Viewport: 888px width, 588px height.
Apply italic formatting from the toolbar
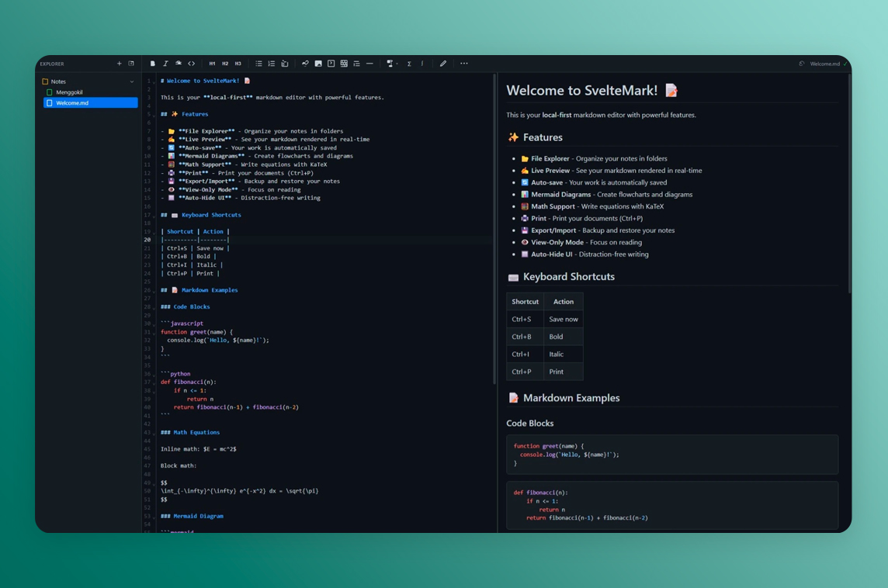[x=165, y=64]
